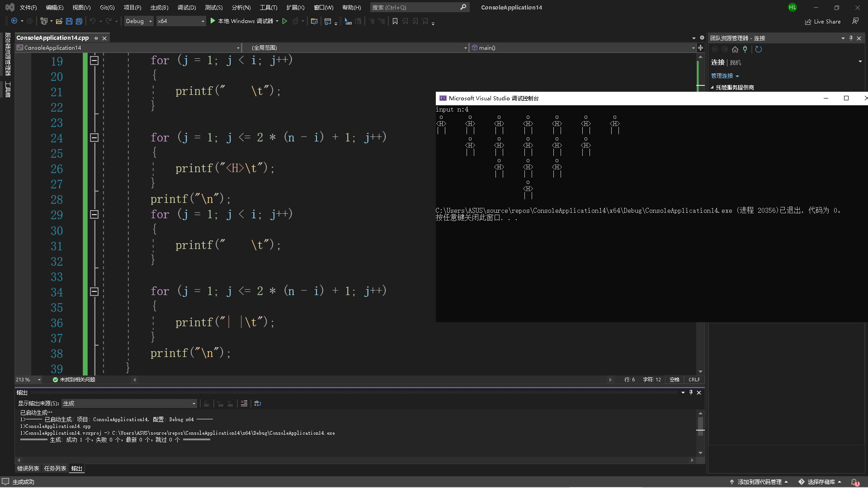Click the 搜索 (Ctrl+Q) search box

click(414, 7)
